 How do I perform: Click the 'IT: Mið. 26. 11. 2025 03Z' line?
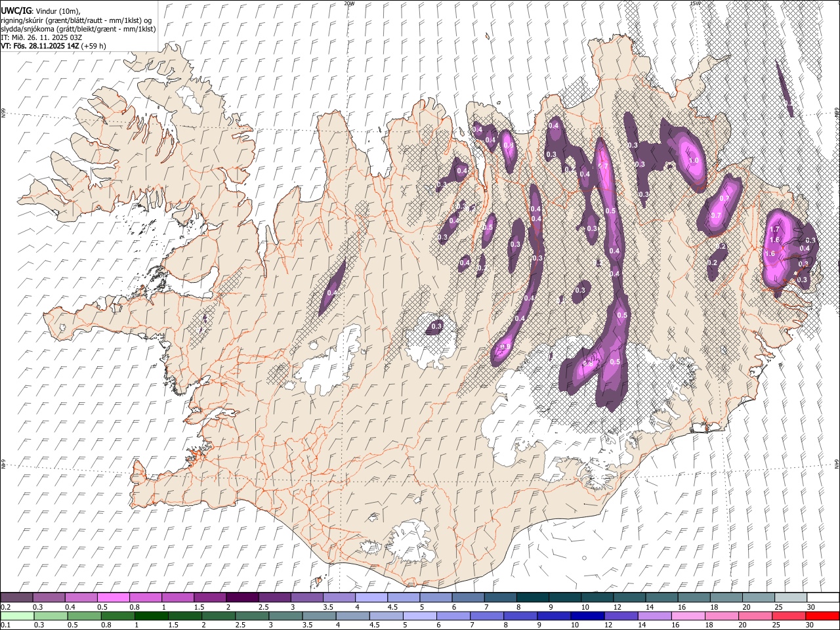[x=41, y=37]
